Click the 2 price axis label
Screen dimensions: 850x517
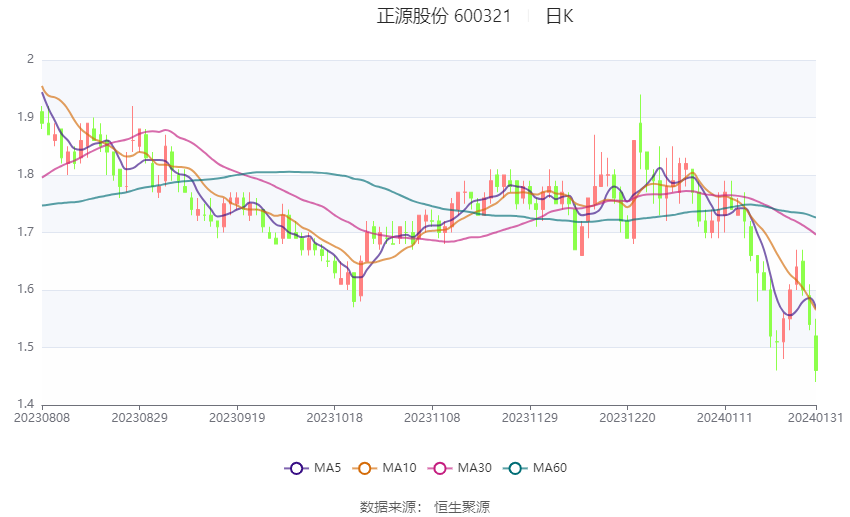30,59
